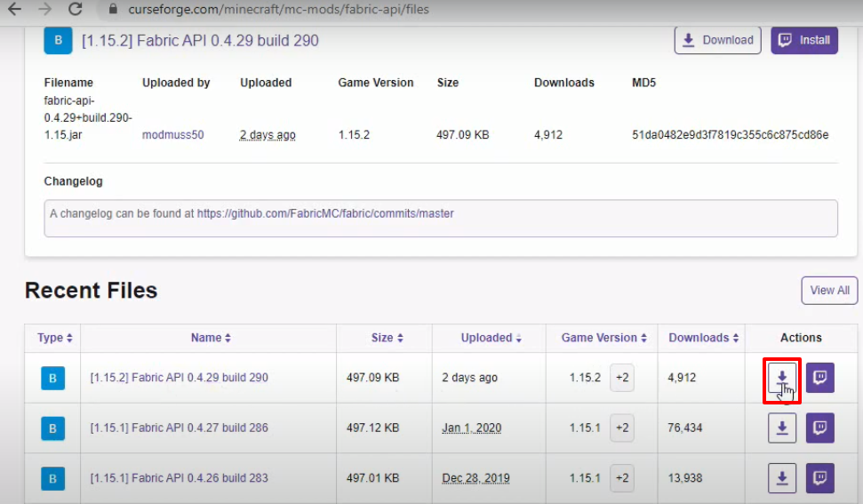Click the 76,434 downloads cell
Image resolution: width=863 pixels, height=504 pixels.
[x=684, y=428]
